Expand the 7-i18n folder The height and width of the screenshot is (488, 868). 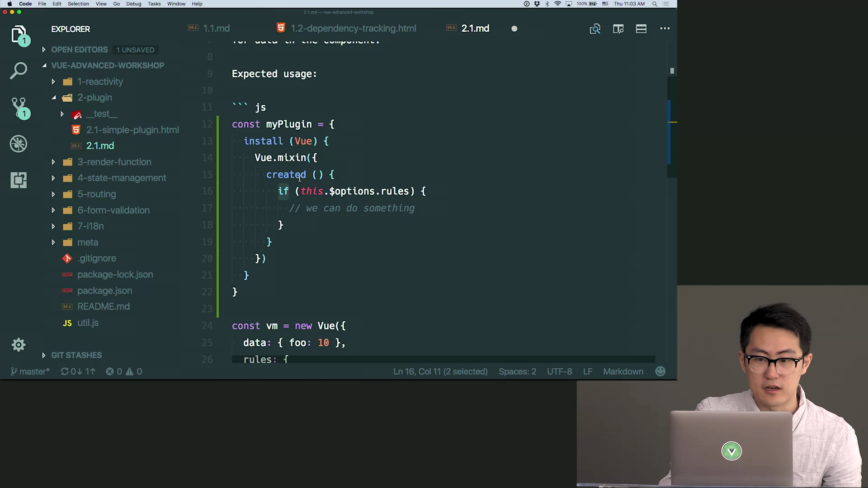click(53, 226)
